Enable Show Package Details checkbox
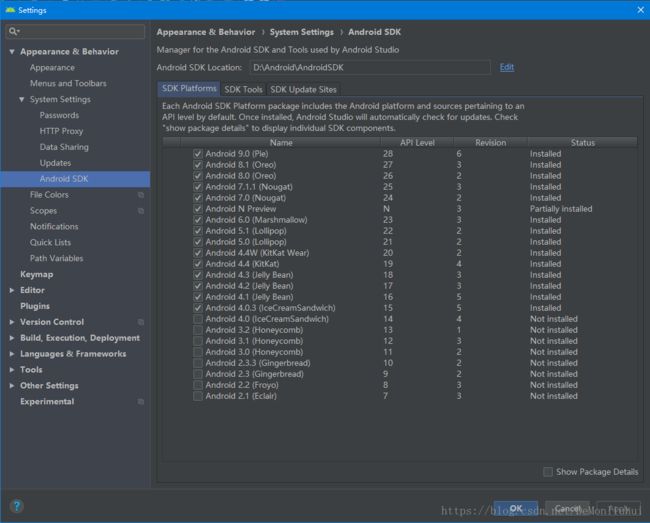The image size is (650, 523). tap(548, 472)
